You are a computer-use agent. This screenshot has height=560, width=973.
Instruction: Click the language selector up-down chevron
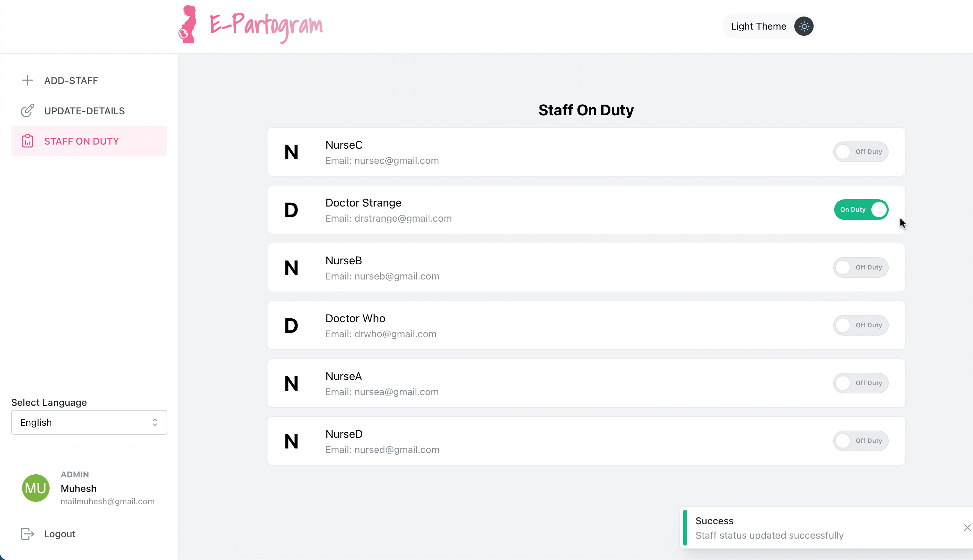click(x=155, y=422)
